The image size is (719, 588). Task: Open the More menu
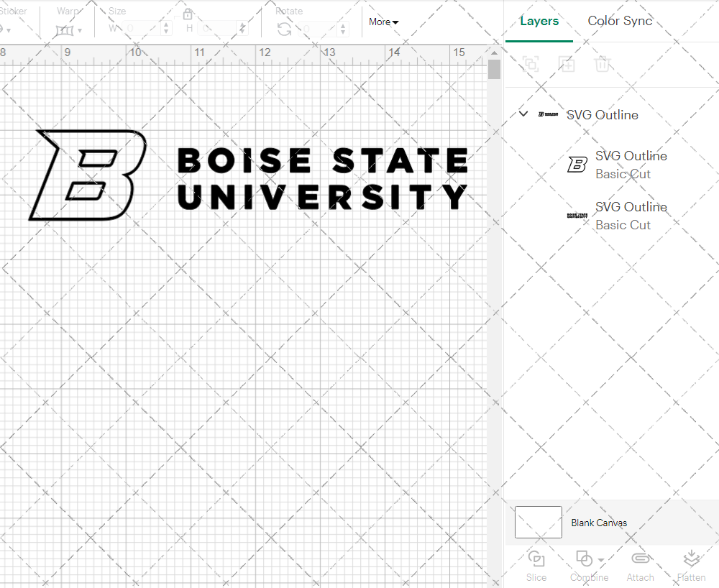[x=383, y=22]
